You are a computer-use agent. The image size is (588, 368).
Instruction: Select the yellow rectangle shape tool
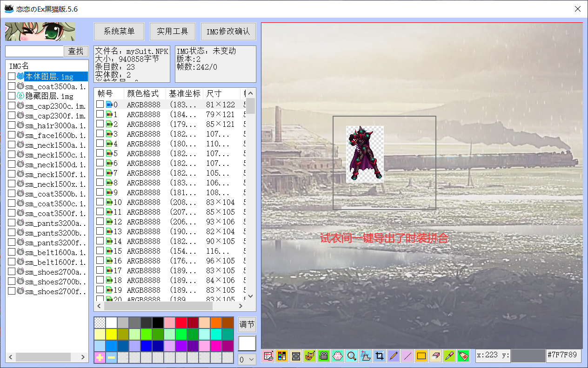[x=421, y=356]
